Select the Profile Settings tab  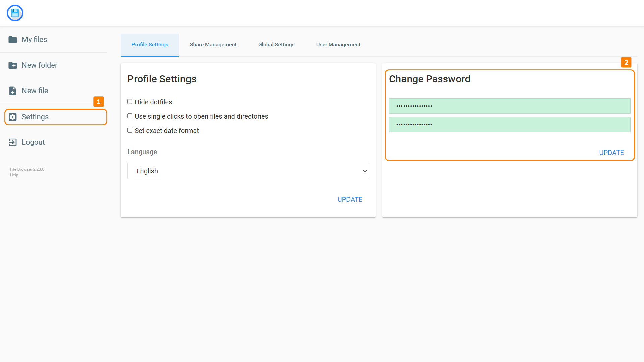click(150, 45)
